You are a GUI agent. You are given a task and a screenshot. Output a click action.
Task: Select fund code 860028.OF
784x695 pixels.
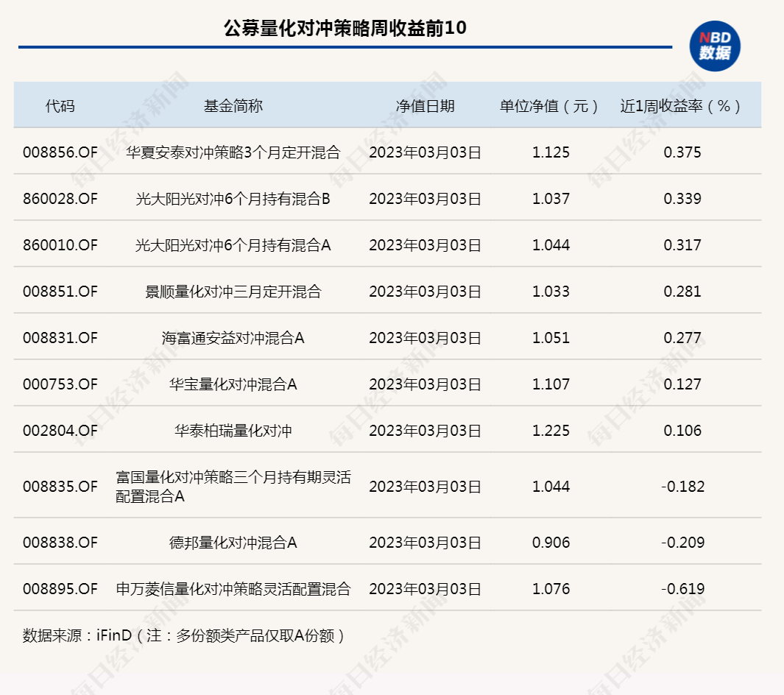click(x=60, y=199)
